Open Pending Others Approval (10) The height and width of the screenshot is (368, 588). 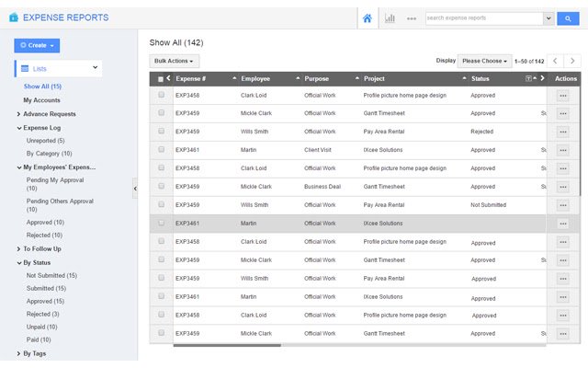60,205
